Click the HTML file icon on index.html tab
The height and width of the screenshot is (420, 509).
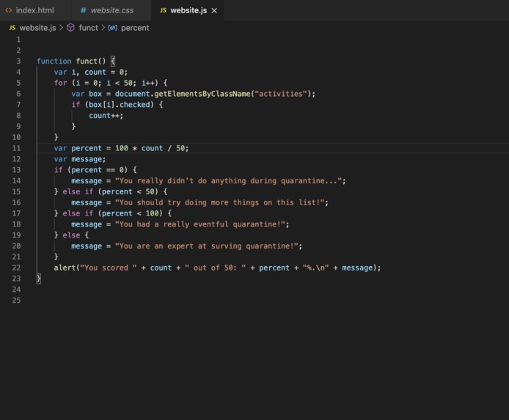click(x=9, y=10)
